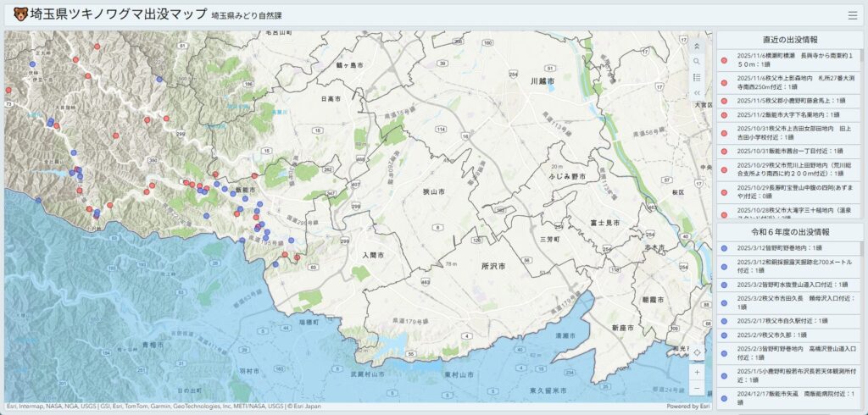Image resolution: width=868 pixels, height=415 pixels.
Task: Click the blue marker beside 2025/2/17 秩父市白久駅付近
Action: tap(724, 320)
